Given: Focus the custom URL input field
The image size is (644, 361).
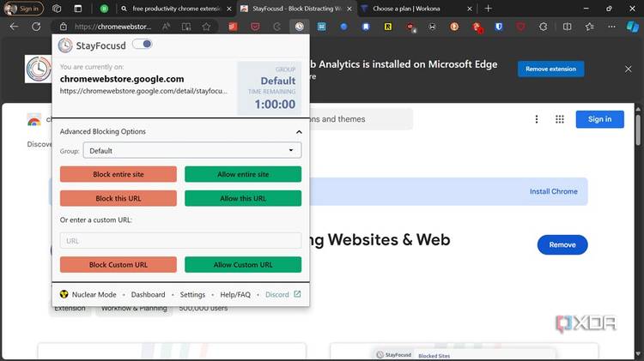Looking at the screenshot, I should pyautogui.click(x=180, y=241).
